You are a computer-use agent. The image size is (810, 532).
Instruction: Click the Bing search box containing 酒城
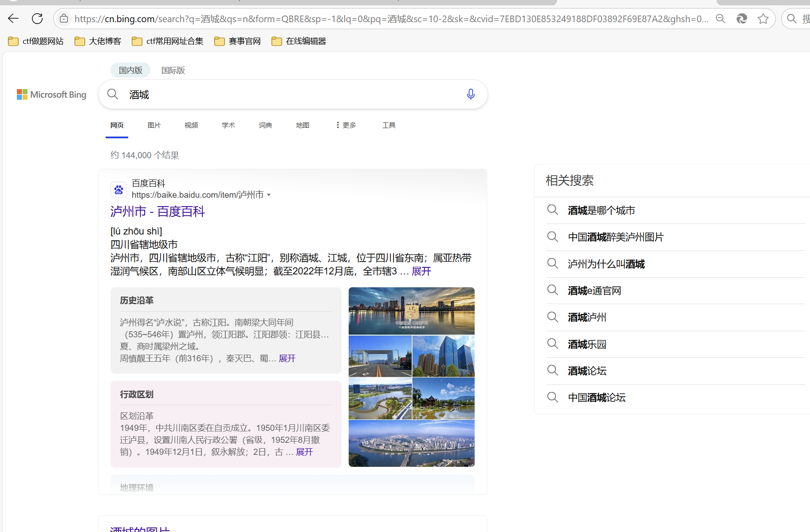[293, 94]
